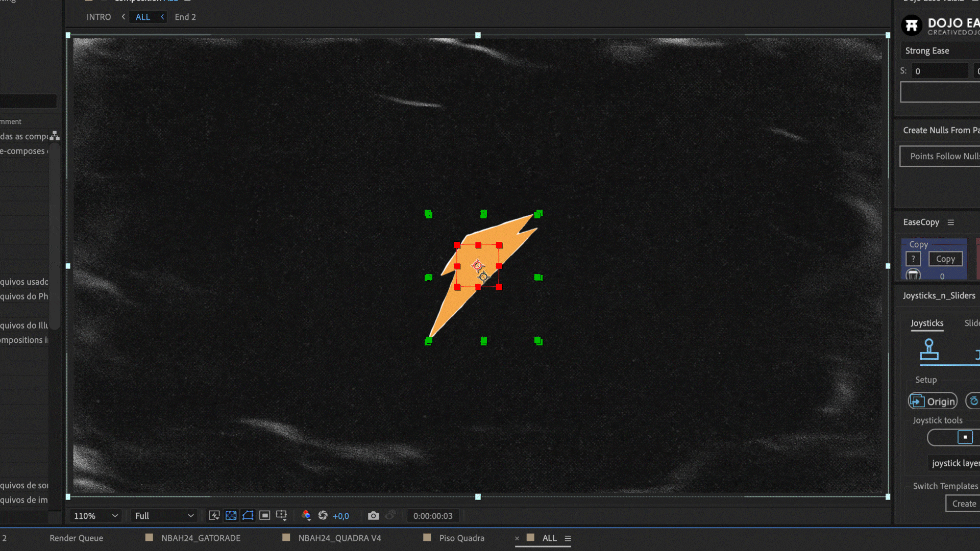
Task: Toggle Region of Interest icon
Action: [264, 516]
